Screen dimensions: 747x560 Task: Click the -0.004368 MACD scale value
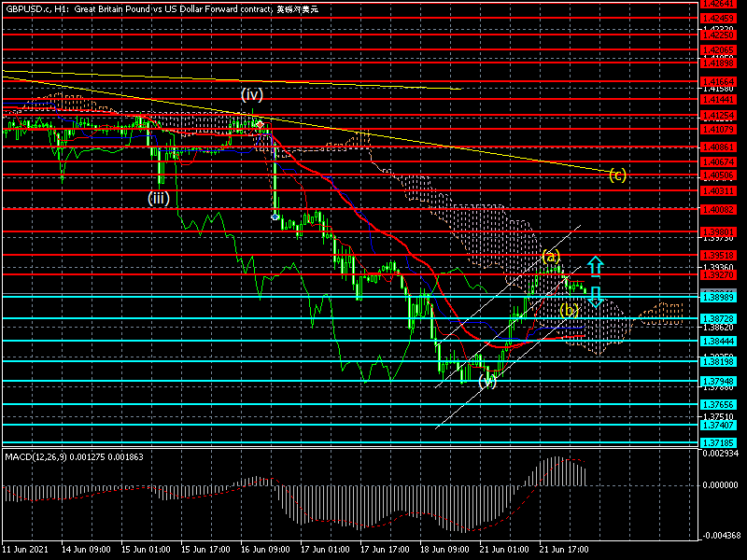720,536
